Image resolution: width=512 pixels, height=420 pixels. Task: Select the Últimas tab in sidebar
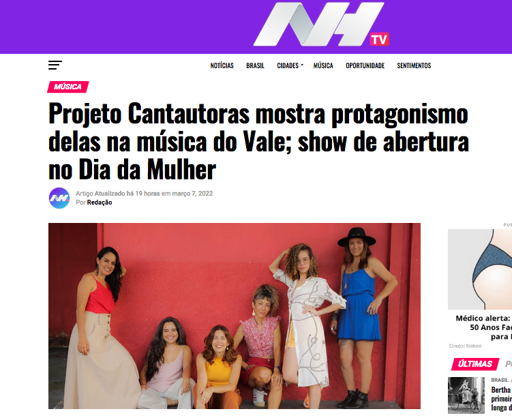tap(475, 364)
